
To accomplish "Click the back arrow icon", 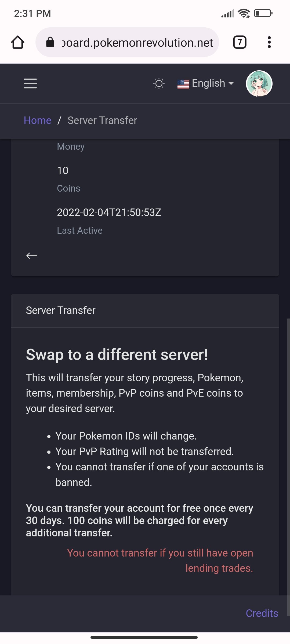I will 32,256.
